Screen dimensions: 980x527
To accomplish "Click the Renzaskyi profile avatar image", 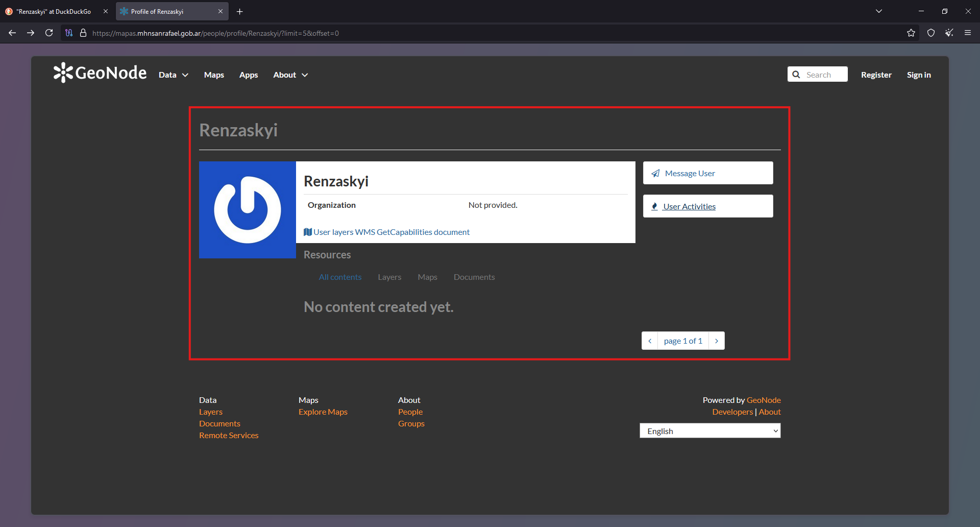I will click(x=248, y=210).
